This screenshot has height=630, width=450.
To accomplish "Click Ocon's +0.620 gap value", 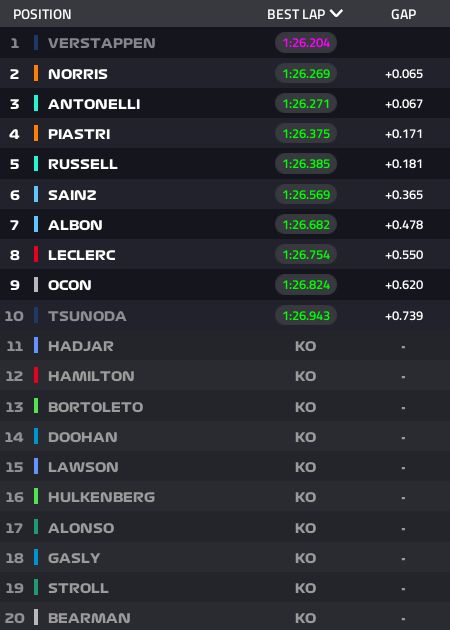I will pyautogui.click(x=404, y=285).
